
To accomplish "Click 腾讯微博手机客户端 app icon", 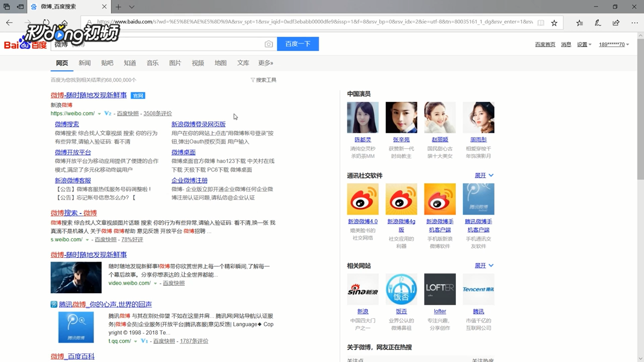I will [x=479, y=199].
